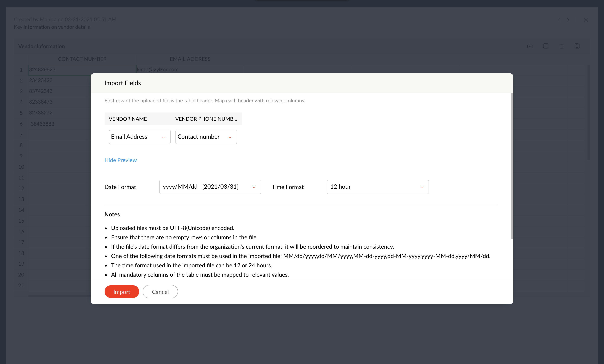Click the kiran@zylker.com email cell
The image size is (604, 364).
158,70
